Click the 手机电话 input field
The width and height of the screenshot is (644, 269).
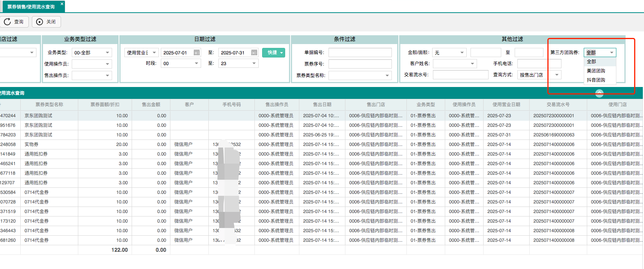(x=539, y=64)
